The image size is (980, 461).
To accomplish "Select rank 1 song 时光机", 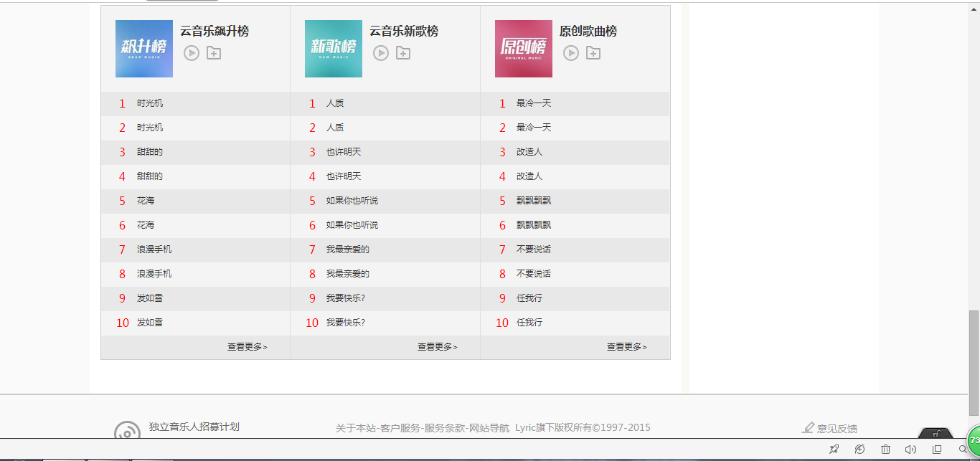I will [150, 103].
